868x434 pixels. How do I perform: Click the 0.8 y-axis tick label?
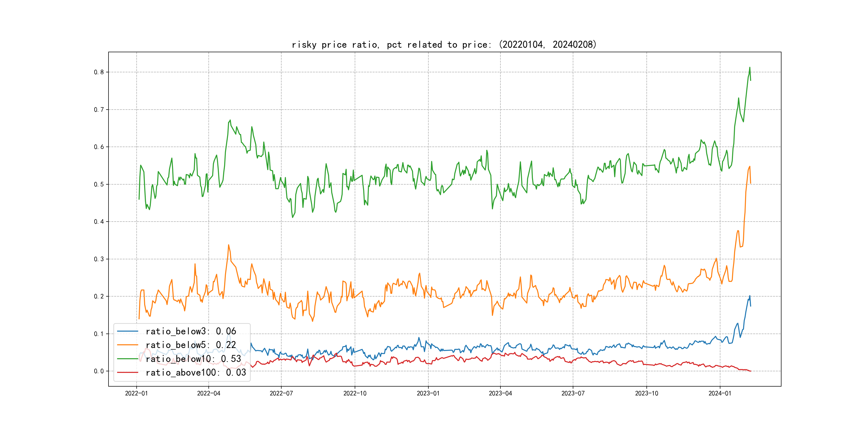[99, 72]
